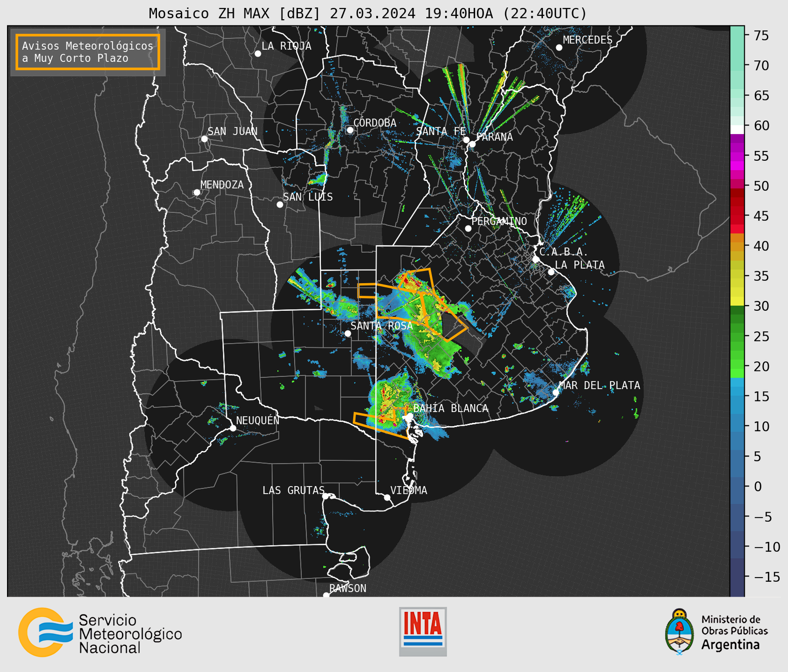This screenshot has width=788, height=672.
Task: Select the PERGAMINO city marker
Action: coord(468,229)
